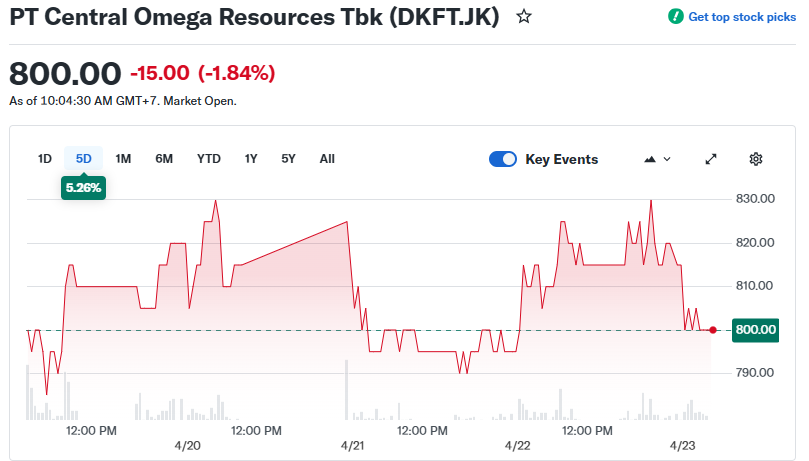Open chart settings gear
The width and height of the screenshot is (809, 461).
756,159
